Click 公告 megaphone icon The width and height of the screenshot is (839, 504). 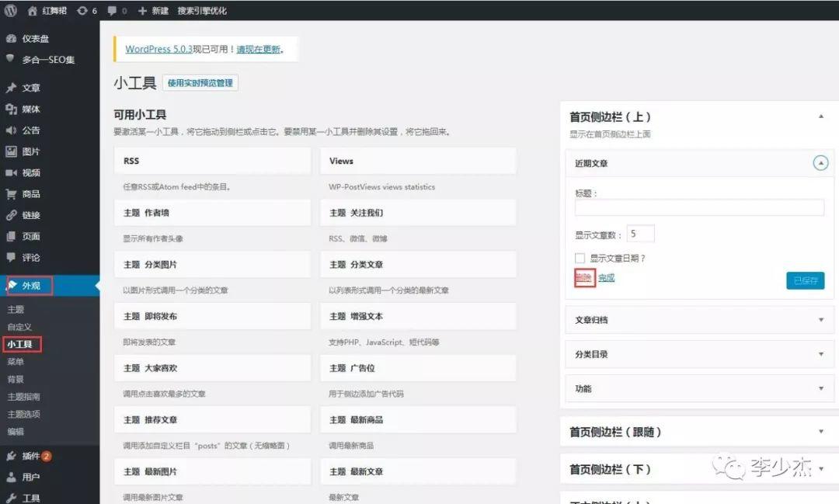[x=11, y=130]
